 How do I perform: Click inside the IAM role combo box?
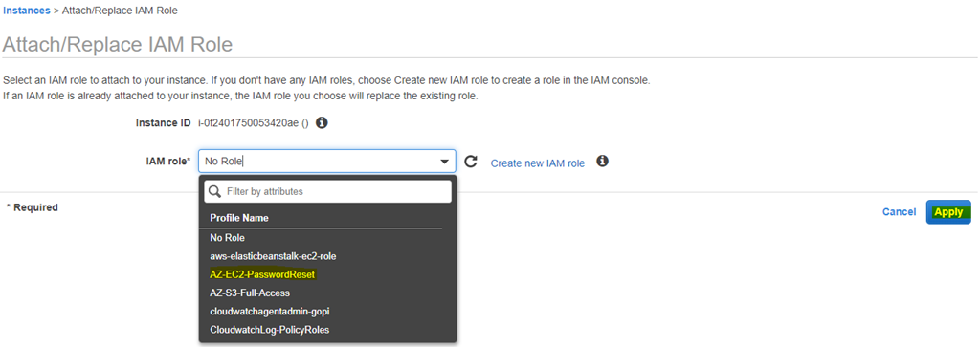click(327, 162)
